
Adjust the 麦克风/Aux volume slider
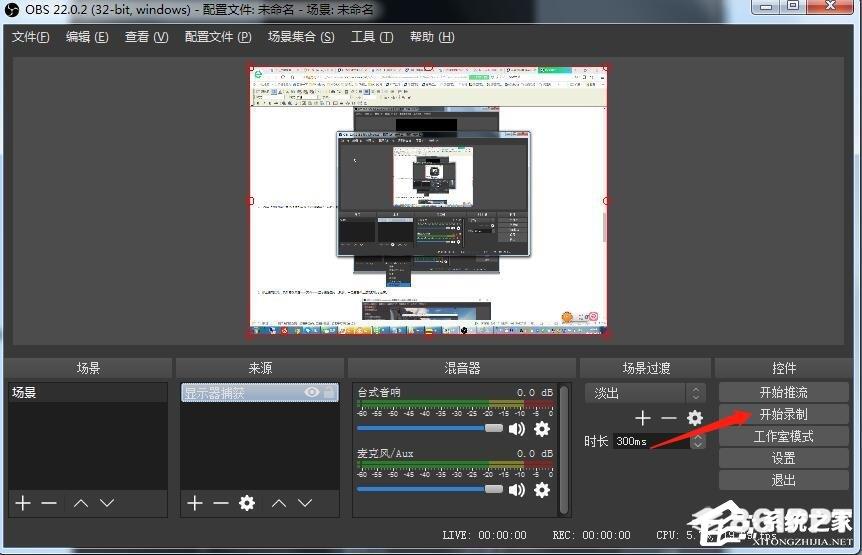click(430, 489)
